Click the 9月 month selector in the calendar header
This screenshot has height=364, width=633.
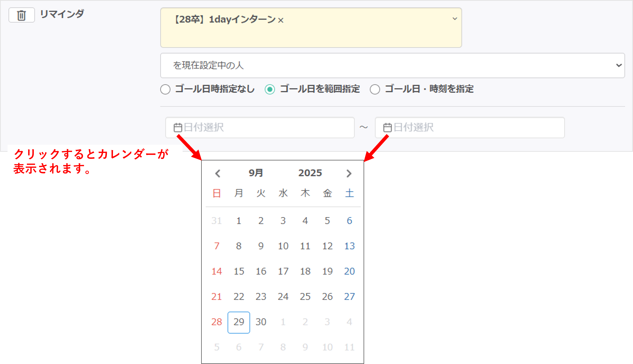pyautogui.click(x=256, y=173)
